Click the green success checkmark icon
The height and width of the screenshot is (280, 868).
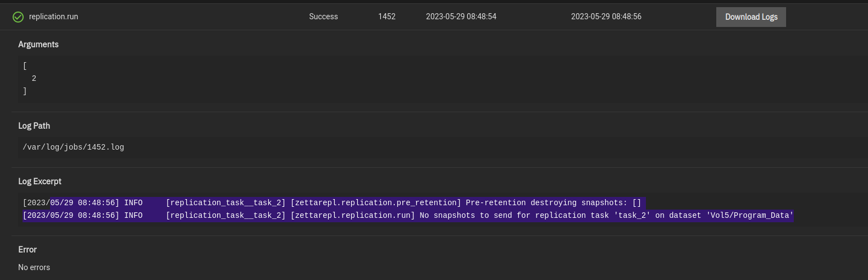[x=18, y=17]
